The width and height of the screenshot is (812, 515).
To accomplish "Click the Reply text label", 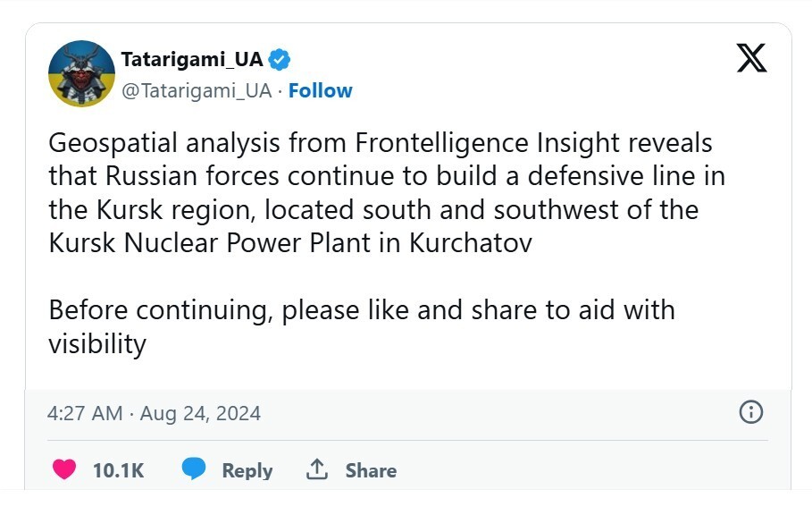I will [x=247, y=470].
